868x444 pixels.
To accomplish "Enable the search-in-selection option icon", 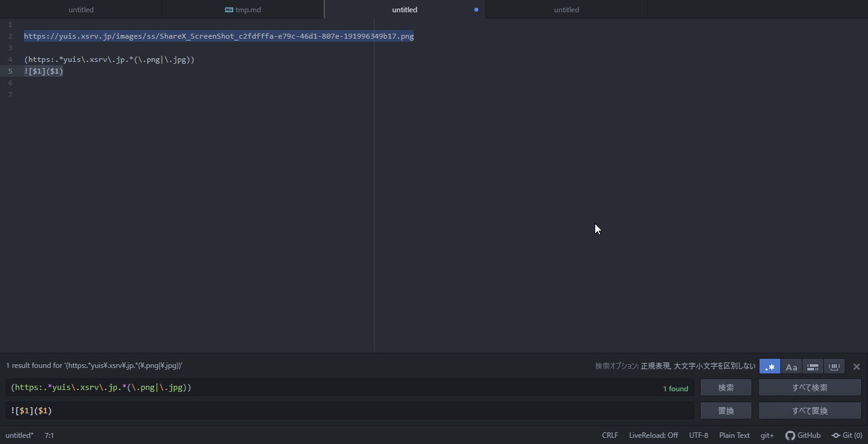I will tap(813, 367).
